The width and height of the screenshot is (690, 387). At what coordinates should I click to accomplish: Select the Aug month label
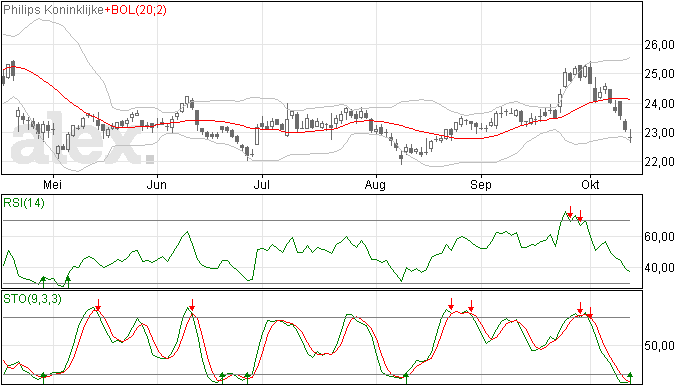point(375,185)
